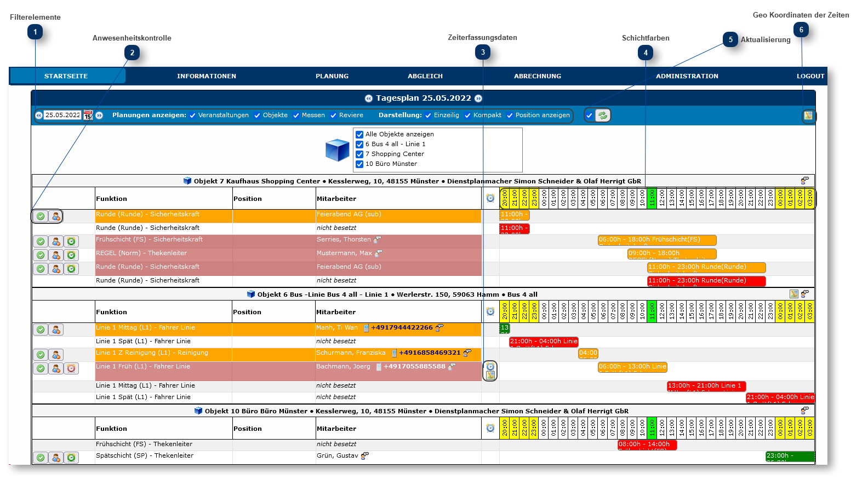Select the red 08:00h - 14:00h shift bar

coord(647,445)
